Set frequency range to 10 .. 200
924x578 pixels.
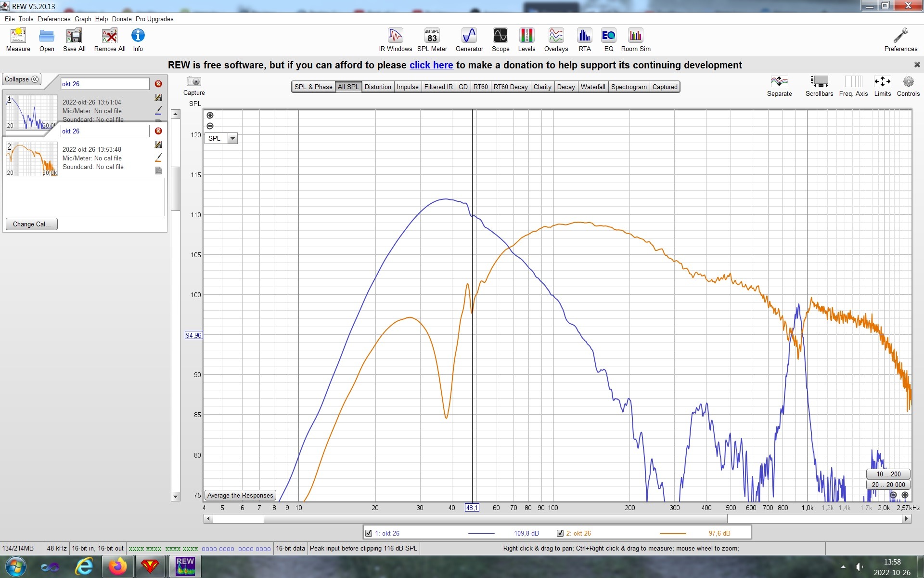tap(888, 474)
